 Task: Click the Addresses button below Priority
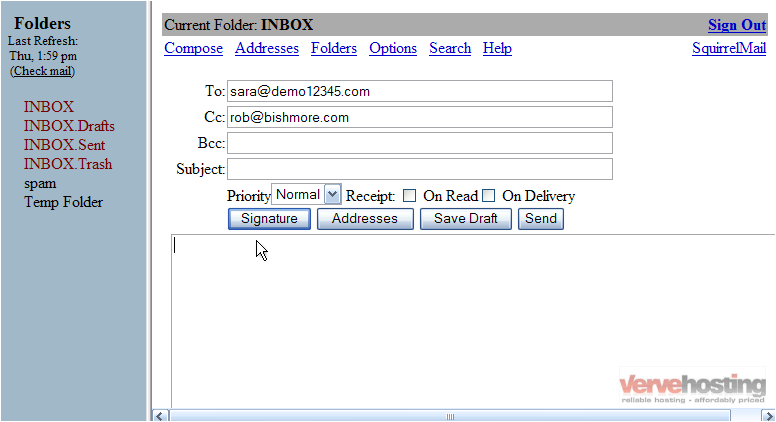pos(365,219)
